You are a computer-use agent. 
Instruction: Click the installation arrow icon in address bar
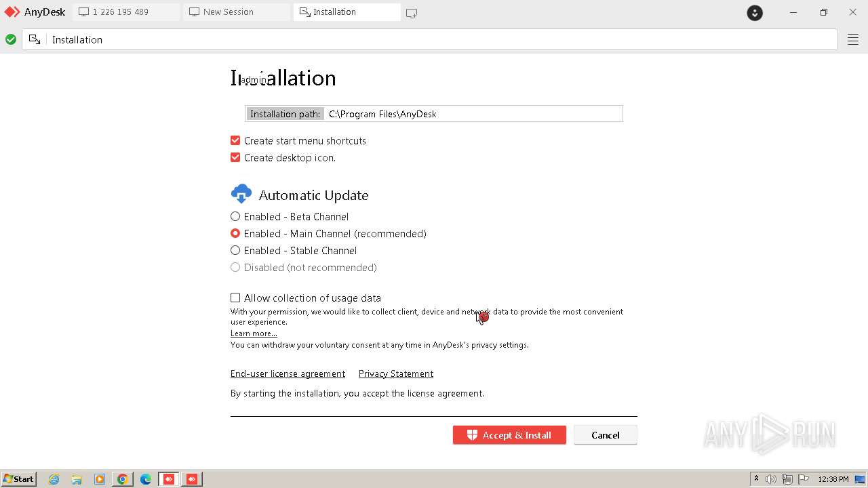tap(35, 39)
